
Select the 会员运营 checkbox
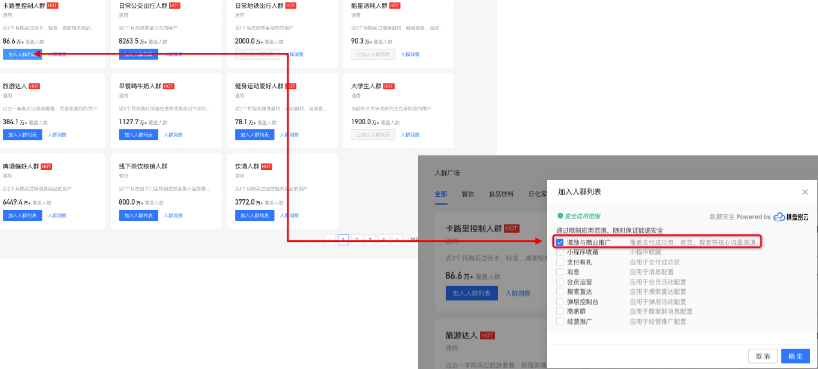(x=560, y=282)
